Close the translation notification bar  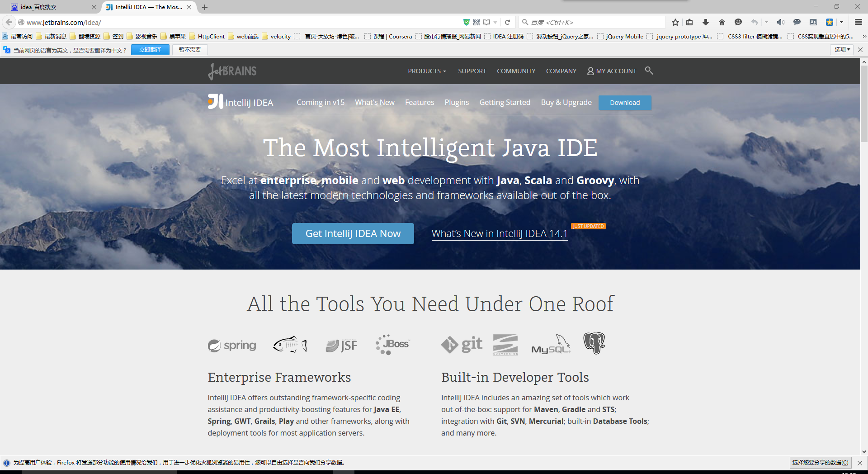860,50
